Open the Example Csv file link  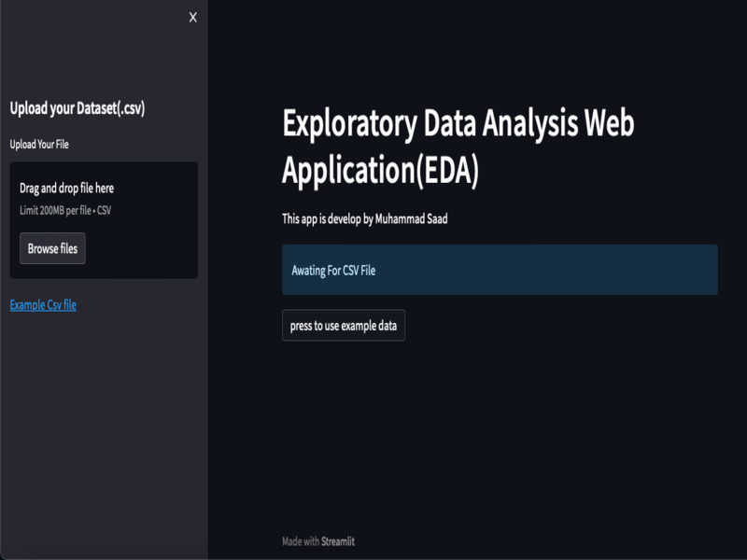[x=43, y=305]
